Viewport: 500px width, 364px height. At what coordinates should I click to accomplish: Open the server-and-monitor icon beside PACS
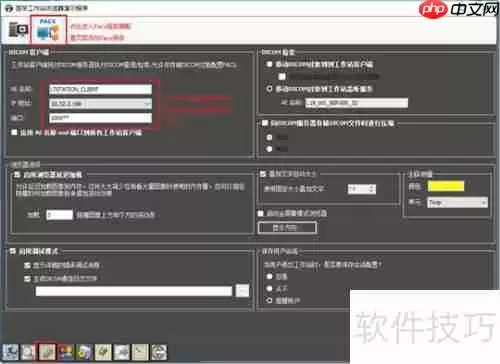(x=18, y=30)
